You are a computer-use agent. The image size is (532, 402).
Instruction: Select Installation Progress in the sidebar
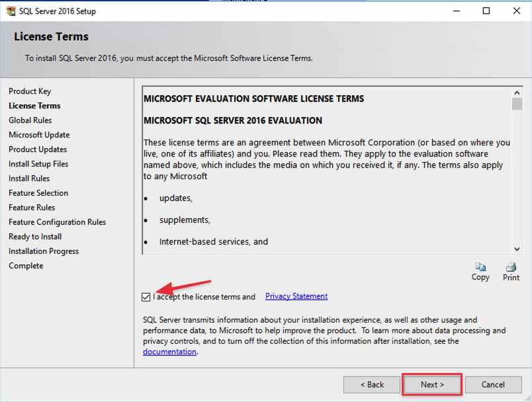point(44,251)
